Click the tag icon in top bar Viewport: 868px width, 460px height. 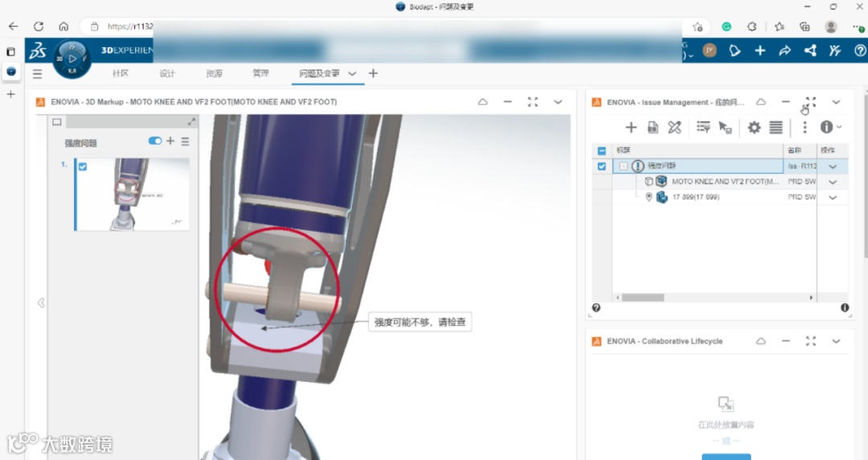(x=735, y=51)
